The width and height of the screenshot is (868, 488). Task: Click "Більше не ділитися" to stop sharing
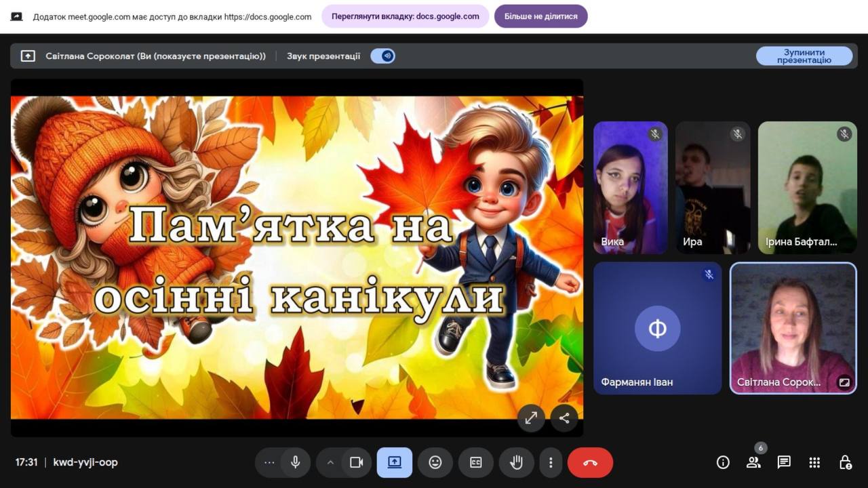(x=540, y=16)
